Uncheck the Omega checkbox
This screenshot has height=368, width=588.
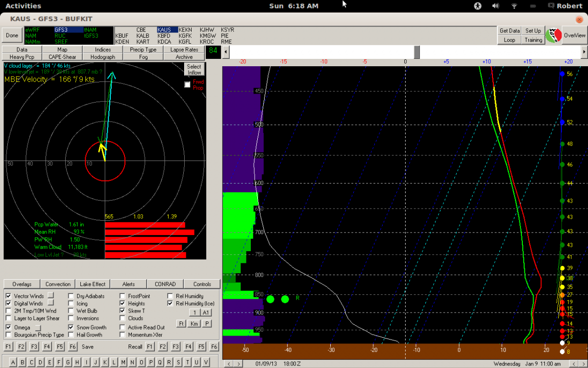click(8, 327)
